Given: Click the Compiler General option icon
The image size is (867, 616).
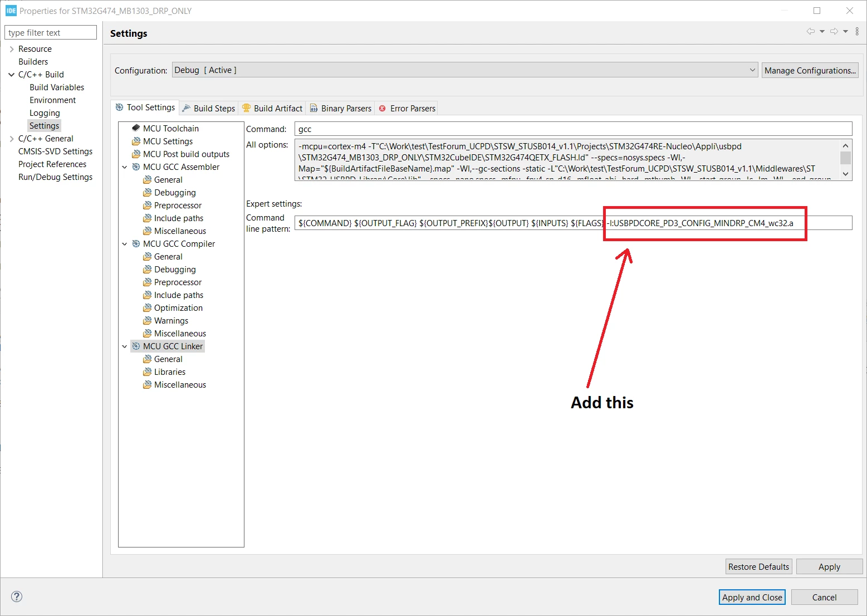Looking at the screenshot, I should 147,256.
